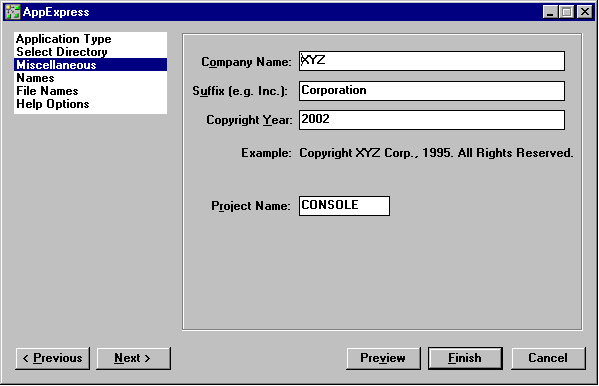Click into the Company Name field

(432, 61)
